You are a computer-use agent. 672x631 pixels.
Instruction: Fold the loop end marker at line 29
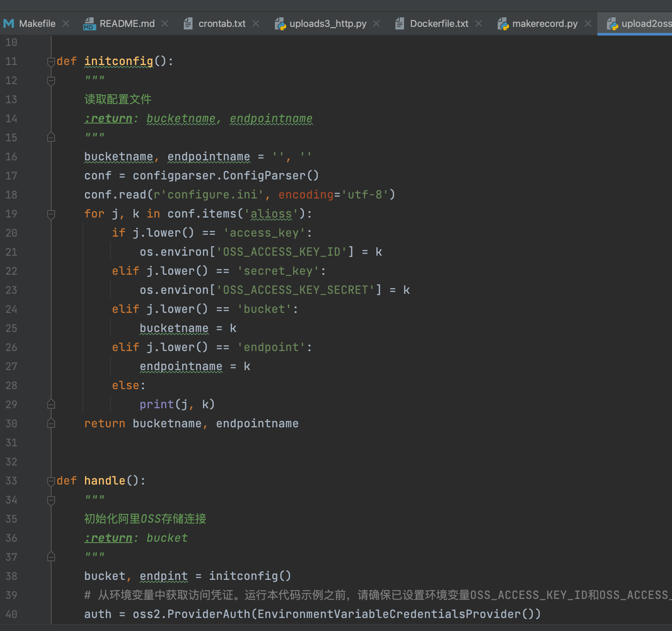51,404
